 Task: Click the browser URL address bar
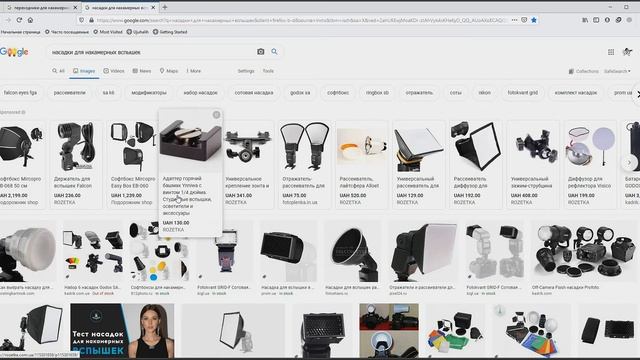pyautogui.click(x=301, y=20)
